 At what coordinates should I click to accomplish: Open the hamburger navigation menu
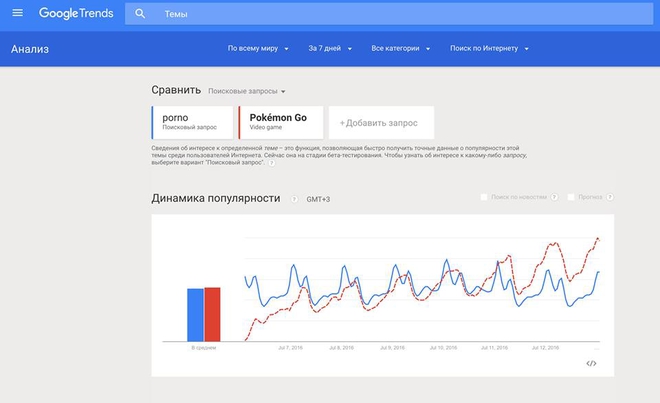click(x=17, y=14)
